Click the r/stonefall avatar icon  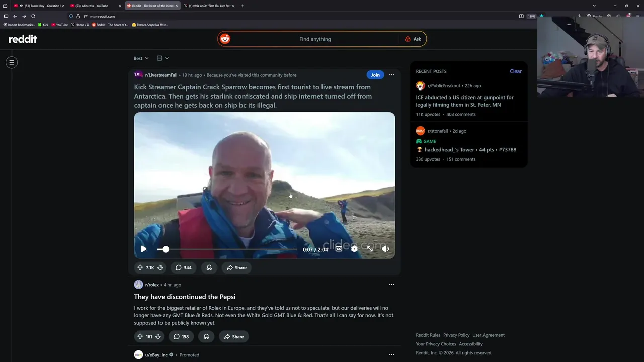point(420,131)
